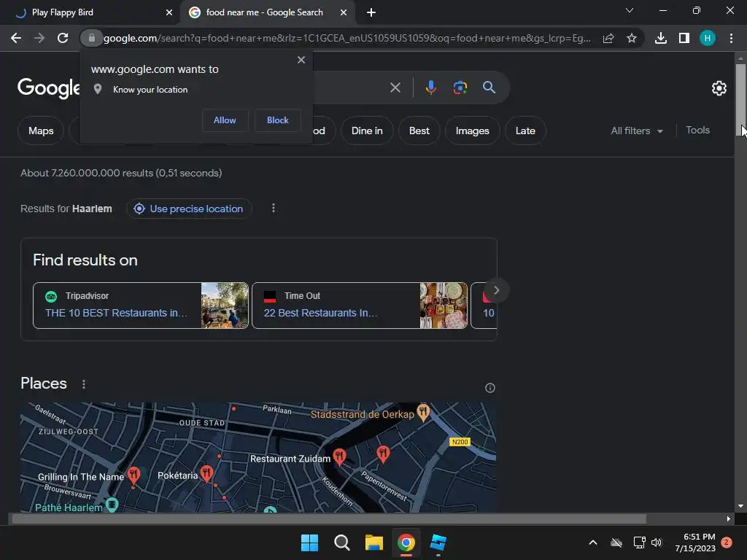Viewport: 747px width, 560px height.
Task: Click the Tripadvisor result thumbnail
Action: click(x=225, y=306)
